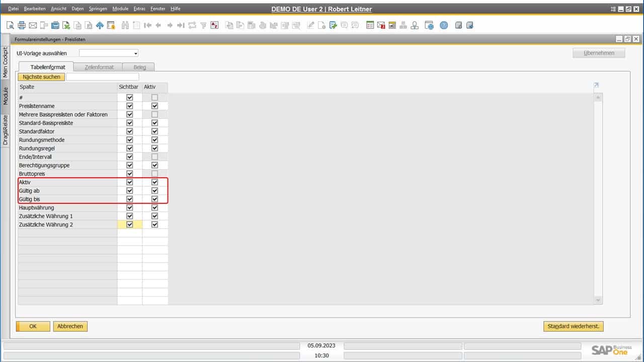Send document via the Email icon
The width and height of the screenshot is (644, 362).
pyautogui.click(x=32, y=25)
